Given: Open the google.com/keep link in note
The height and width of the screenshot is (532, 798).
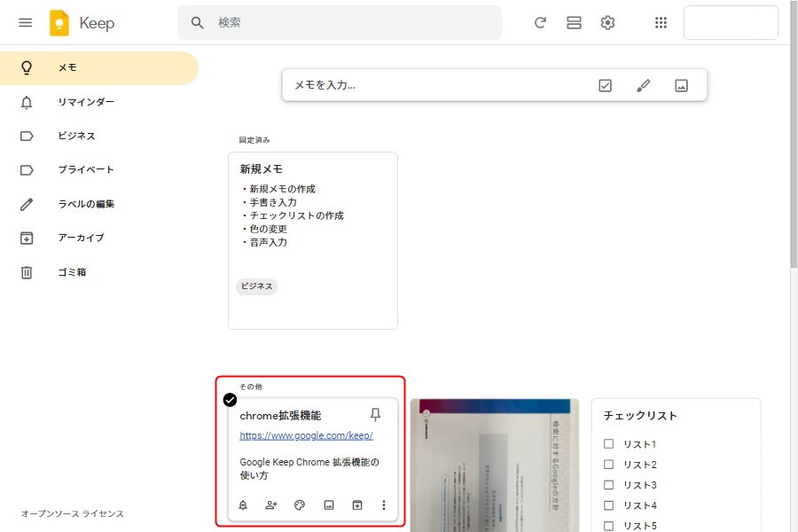Looking at the screenshot, I should point(306,435).
